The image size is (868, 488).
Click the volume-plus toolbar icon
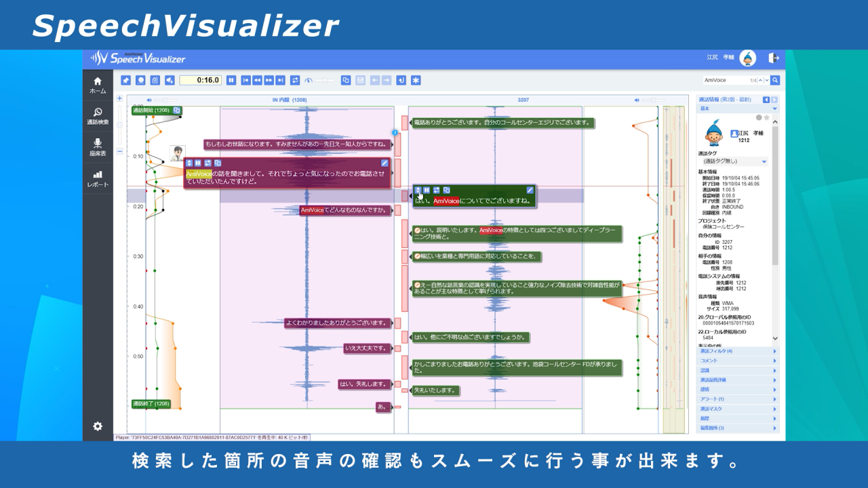(170, 80)
